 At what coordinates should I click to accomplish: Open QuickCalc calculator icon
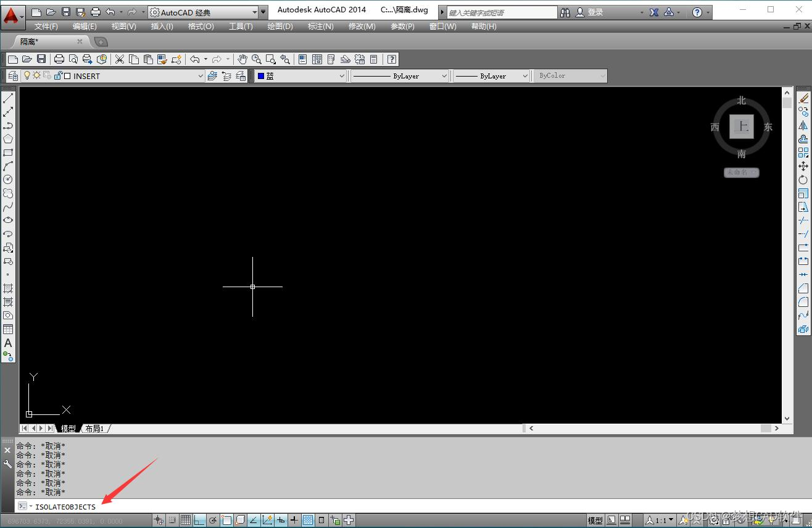tap(373, 59)
